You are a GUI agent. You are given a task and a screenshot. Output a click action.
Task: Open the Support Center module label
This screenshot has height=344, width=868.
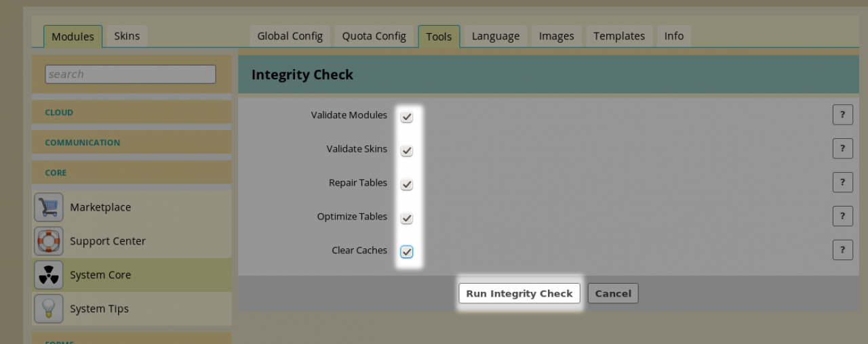click(x=108, y=241)
